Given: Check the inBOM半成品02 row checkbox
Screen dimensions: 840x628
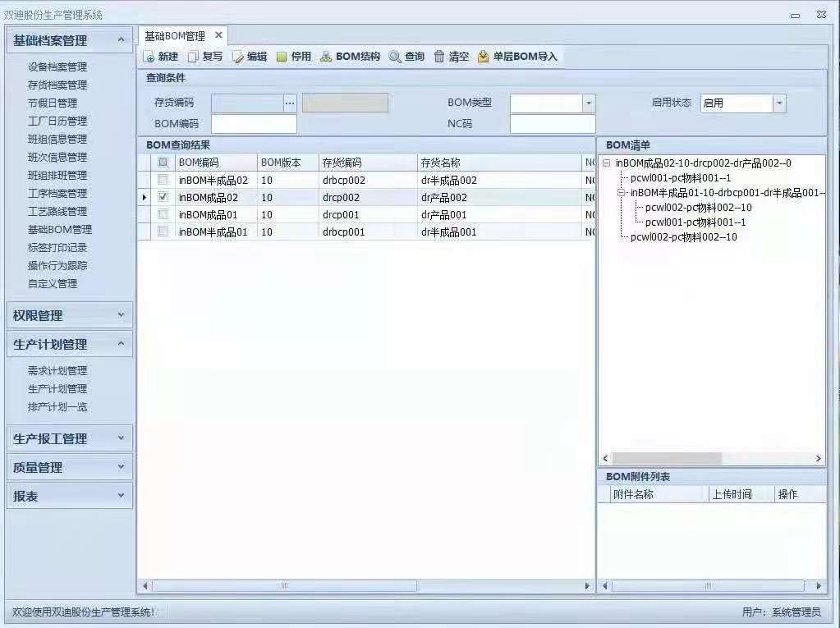Looking at the screenshot, I should tap(163, 180).
